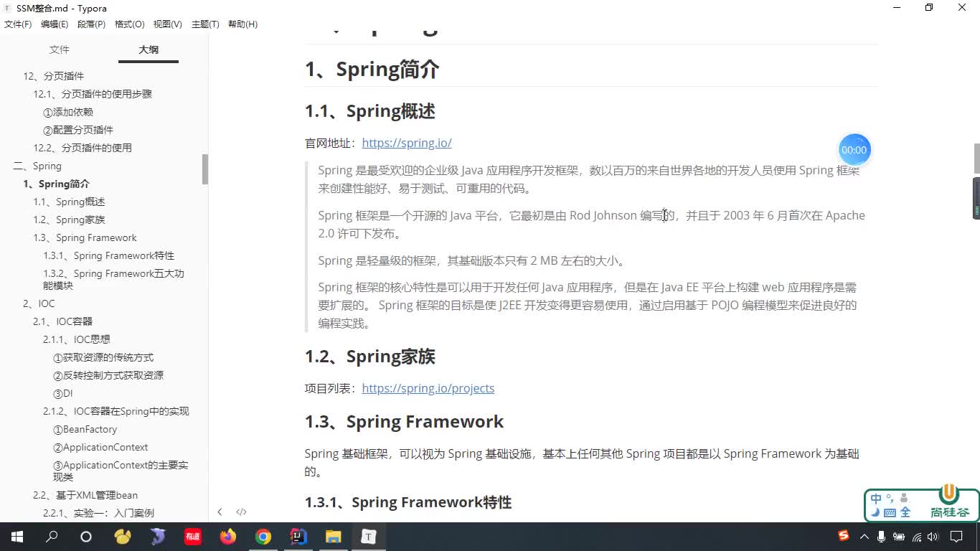
Task: Open Cortana circle icon on the taskbar
Action: point(86,537)
